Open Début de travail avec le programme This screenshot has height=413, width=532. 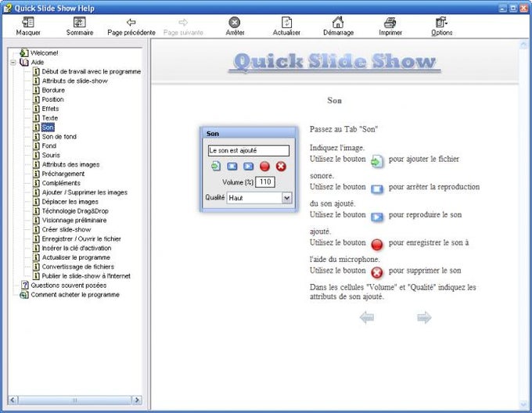coord(92,71)
